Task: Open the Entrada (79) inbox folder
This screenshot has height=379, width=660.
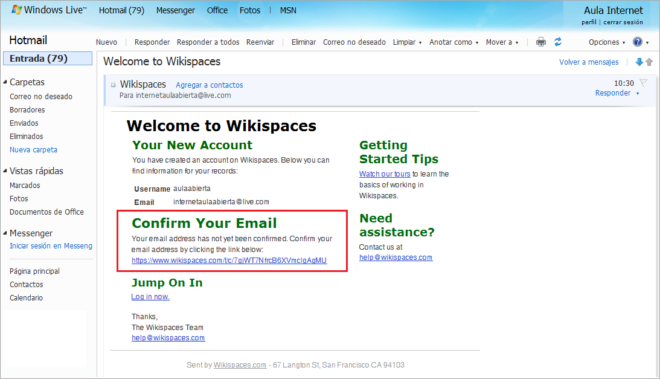Action: (48, 59)
